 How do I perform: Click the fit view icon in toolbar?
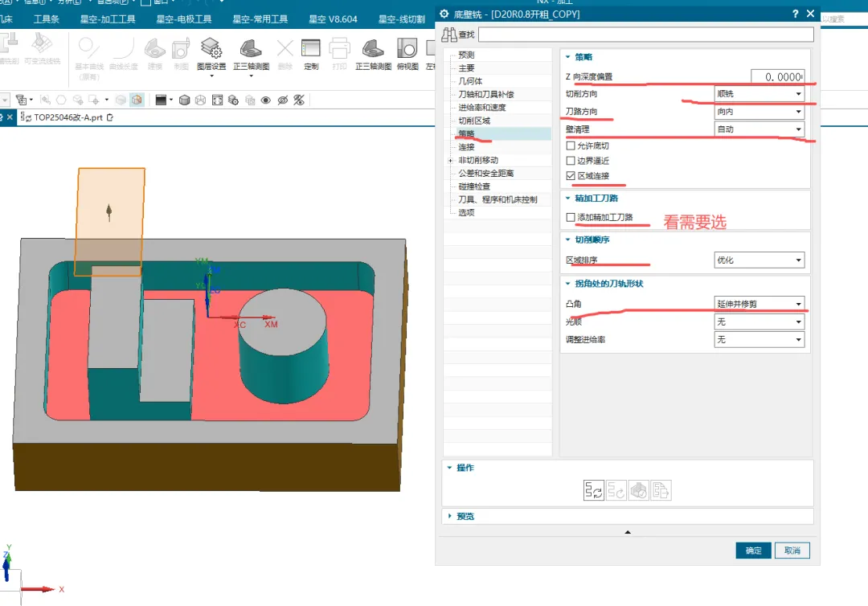point(218,100)
